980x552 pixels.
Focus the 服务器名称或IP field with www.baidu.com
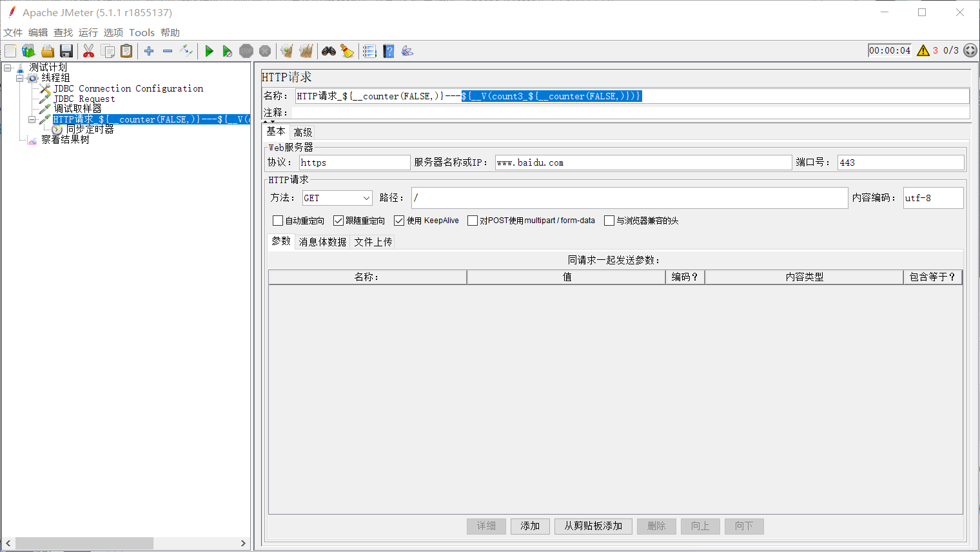tap(643, 163)
